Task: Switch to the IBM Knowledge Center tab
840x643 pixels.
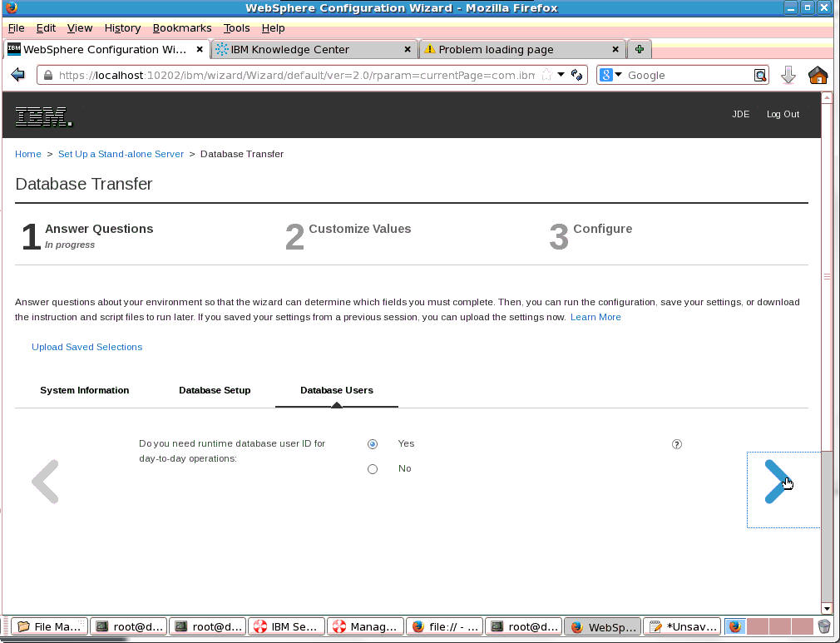Action: pos(314,49)
